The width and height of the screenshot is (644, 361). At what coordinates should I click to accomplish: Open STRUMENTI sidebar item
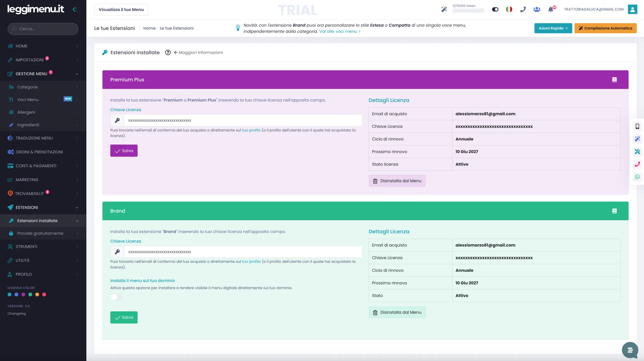click(x=43, y=247)
